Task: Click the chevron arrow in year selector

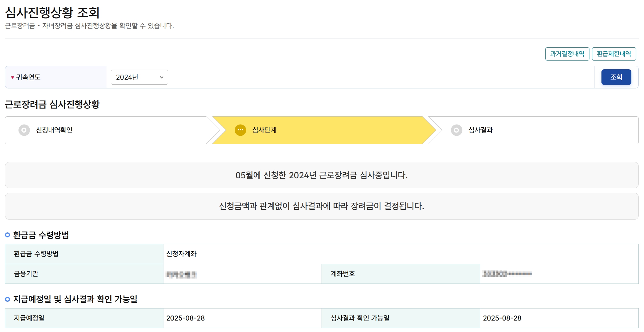Action: click(161, 77)
